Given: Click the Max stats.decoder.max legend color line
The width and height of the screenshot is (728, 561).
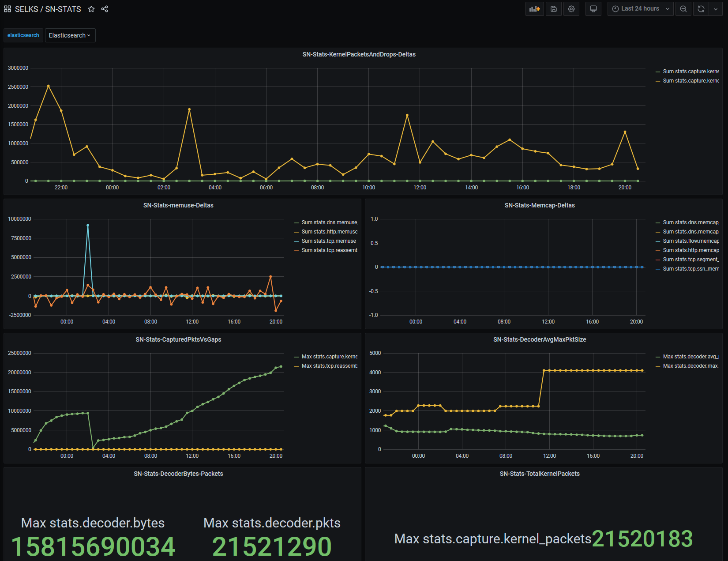Looking at the screenshot, I should coord(658,366).
